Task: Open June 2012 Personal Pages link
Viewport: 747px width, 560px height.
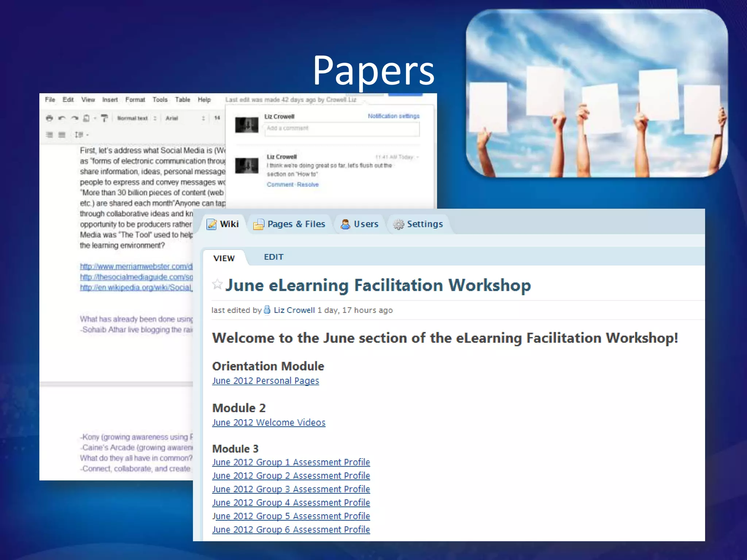Action: [x=265, y=381]
